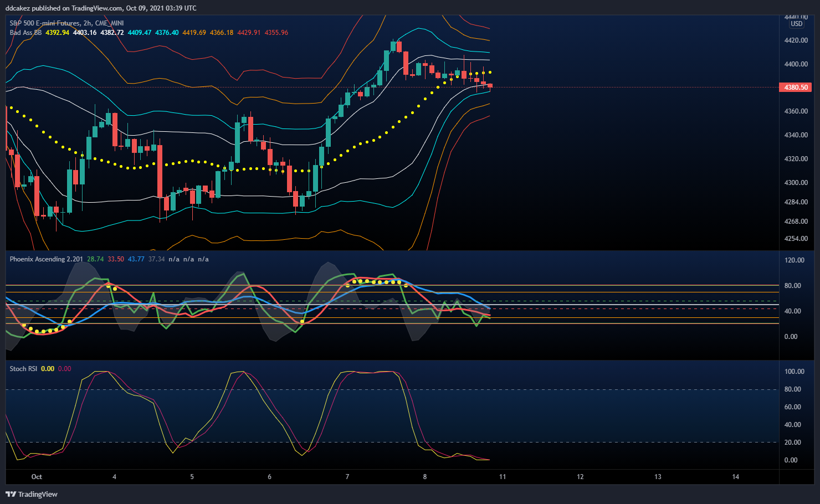Click the date 14 on time axis
Screen dimensions: 820x504
736,477
